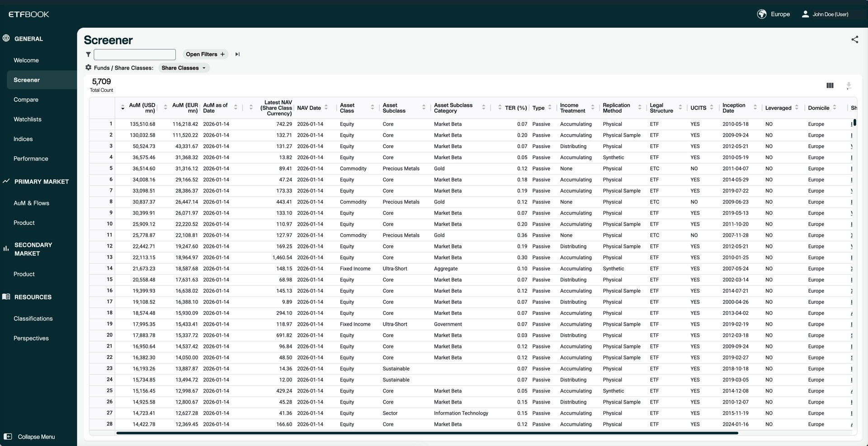Open the John Doe user profile icon
The image size is (868, 446).
click(805, 14)
